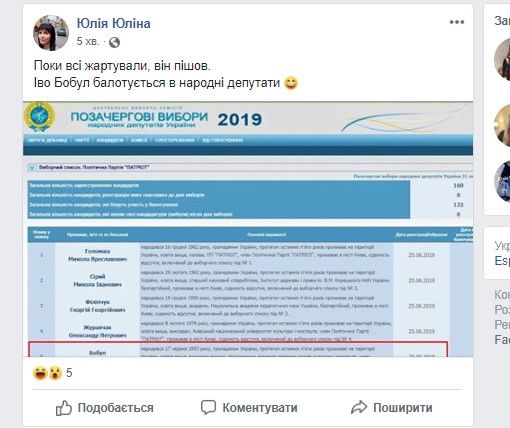510x428 pixels.
Task: Click the speech bubble comment icon
Action: [208, 407]
